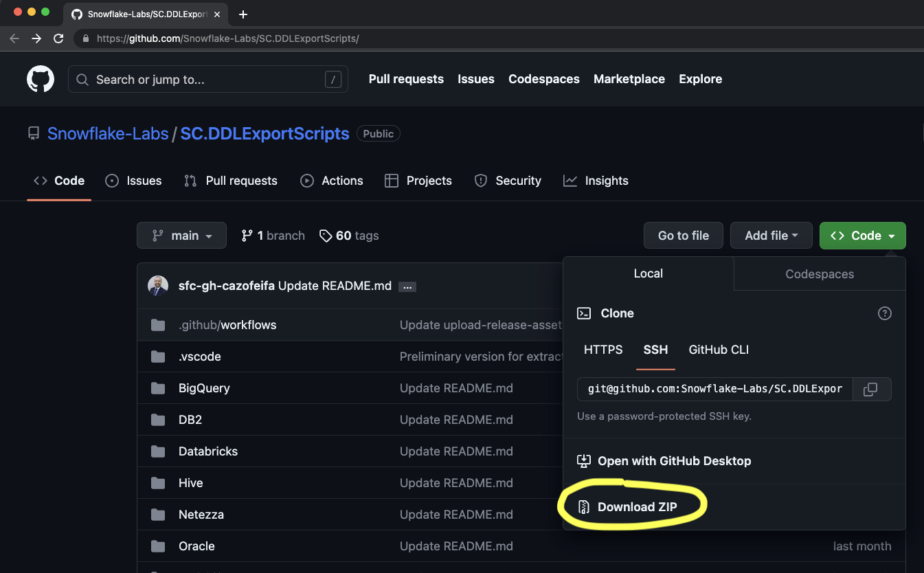Click the repository book icon beside Snowflake-Labs
This screenshot has height=573, width=924.
click(34, 133)
